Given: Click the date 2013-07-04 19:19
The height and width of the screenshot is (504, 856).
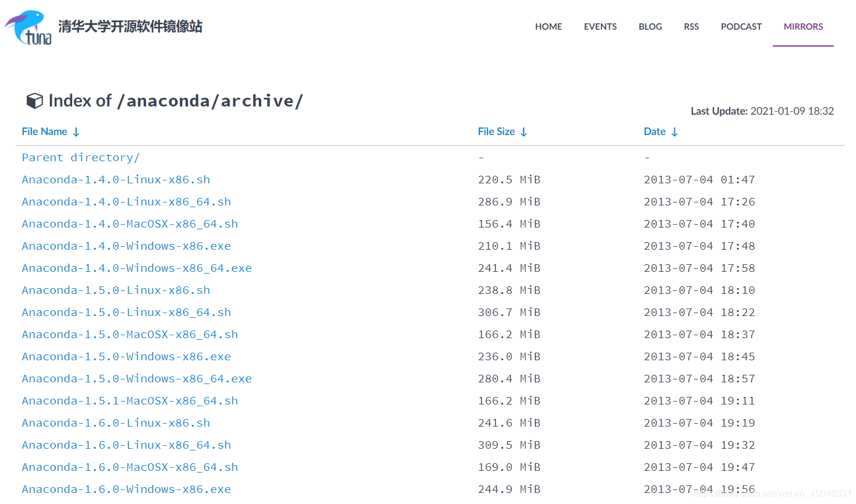Looking at the screenshot, I should click(x=699, y=423).
